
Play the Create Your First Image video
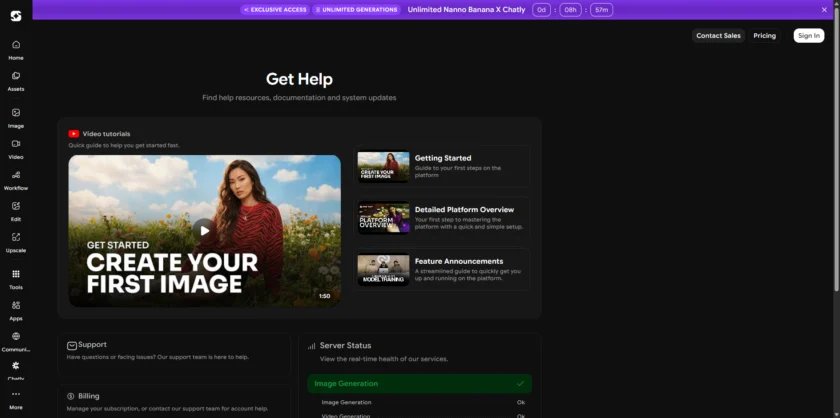[x=204, y=230]
